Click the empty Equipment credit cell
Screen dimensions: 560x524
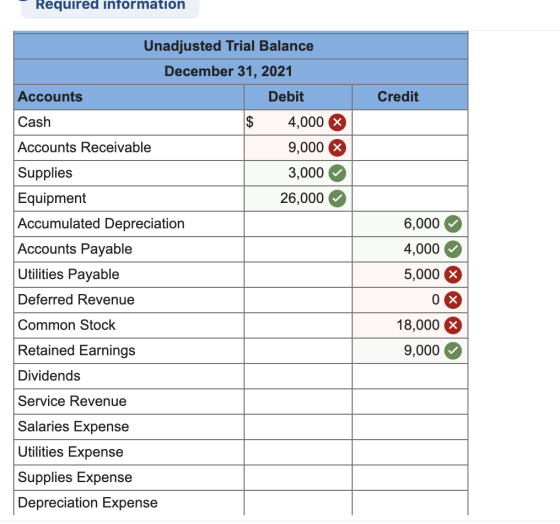[x=410, y=199]
